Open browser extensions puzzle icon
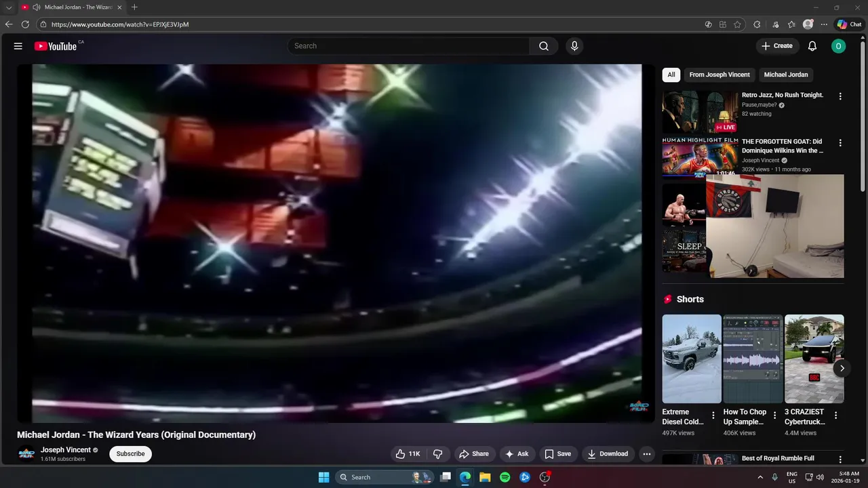The image size is (868, 488). [757, 24]
